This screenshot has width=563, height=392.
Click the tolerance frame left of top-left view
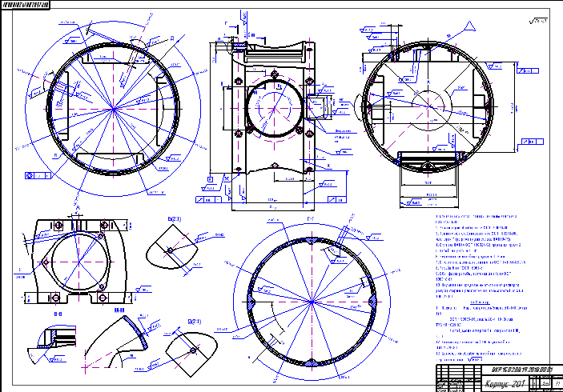[x=37, y=174]
